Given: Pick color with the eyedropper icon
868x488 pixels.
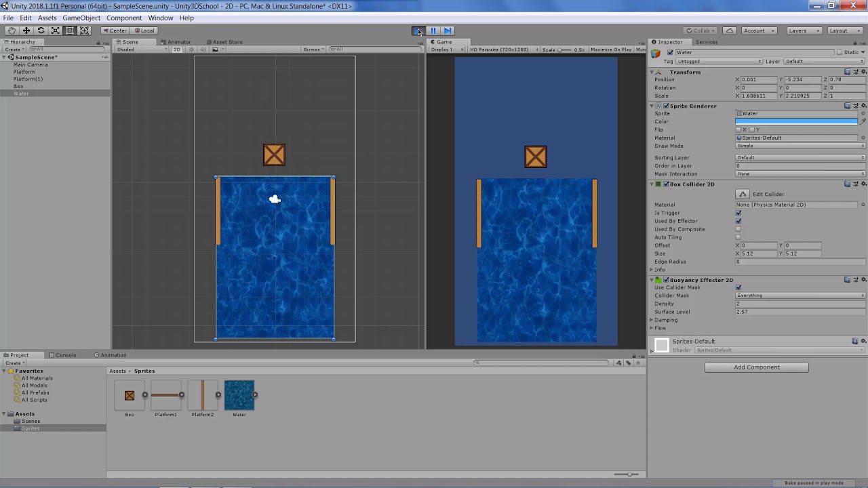Looking at the screenshot, I should pyautogui.click(x=863, y=121).
